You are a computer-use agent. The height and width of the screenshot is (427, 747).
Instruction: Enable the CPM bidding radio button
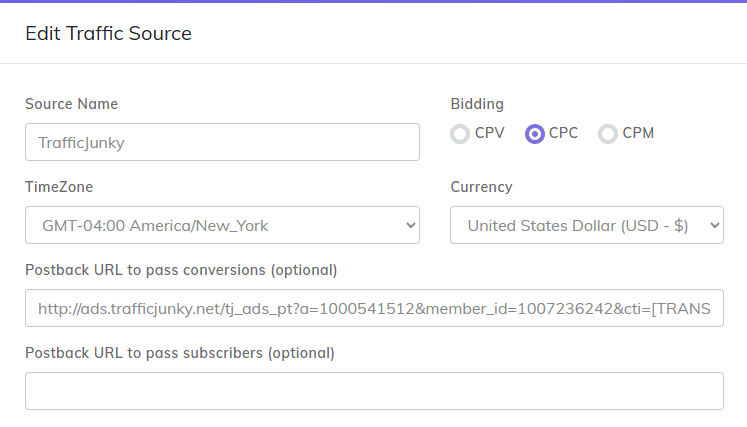607,134
